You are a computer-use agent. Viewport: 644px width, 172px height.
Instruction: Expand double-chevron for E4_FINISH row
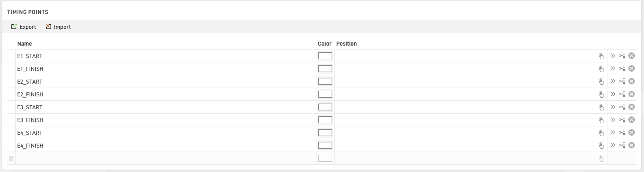tap(613, 146)
